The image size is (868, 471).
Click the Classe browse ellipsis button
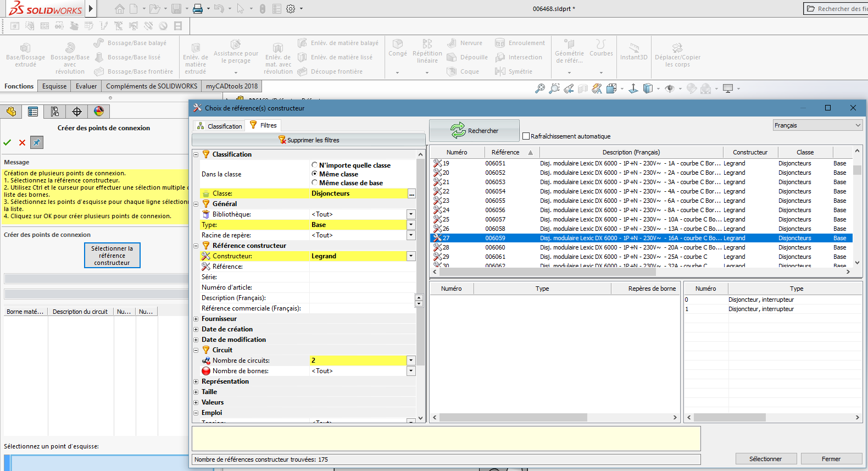(x=411, y=194)
